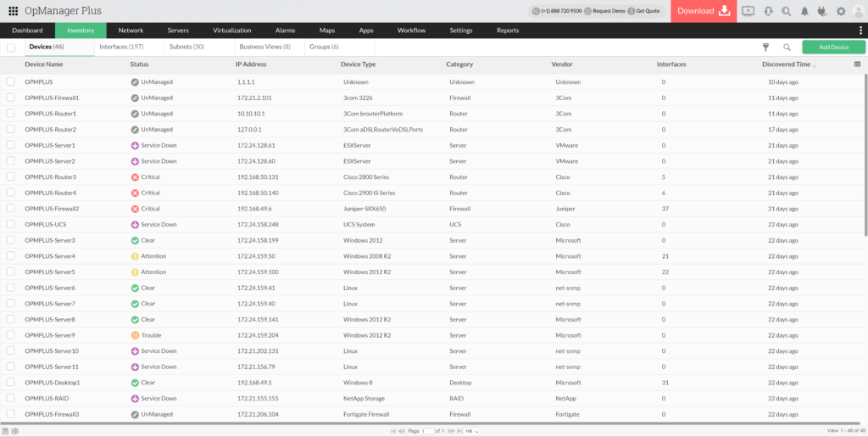The image size is (868, 437).
Task: Open the apps grid launcher icon
Action: (x=13, y=11)
